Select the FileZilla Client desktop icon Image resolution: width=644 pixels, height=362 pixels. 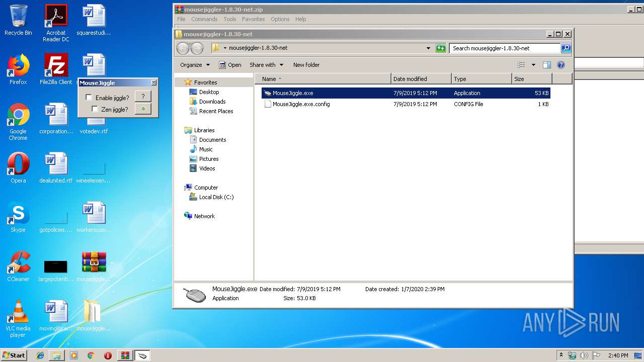coord(56,69)
